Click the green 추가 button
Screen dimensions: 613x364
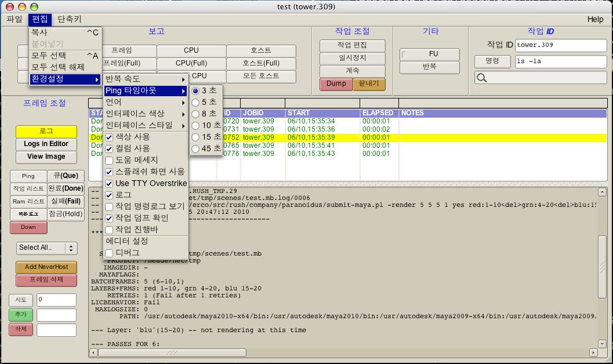pos(21,315)
